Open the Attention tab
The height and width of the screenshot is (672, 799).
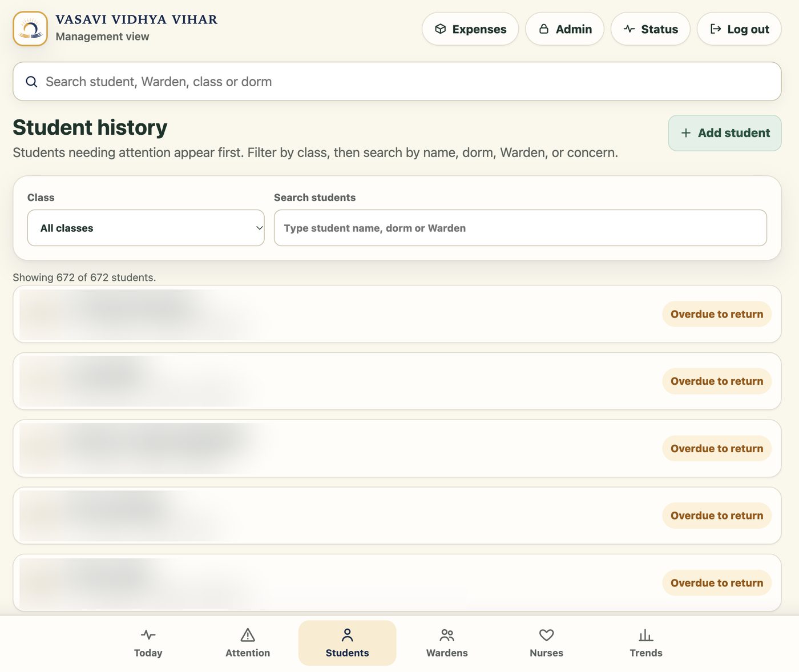(248, 643)
